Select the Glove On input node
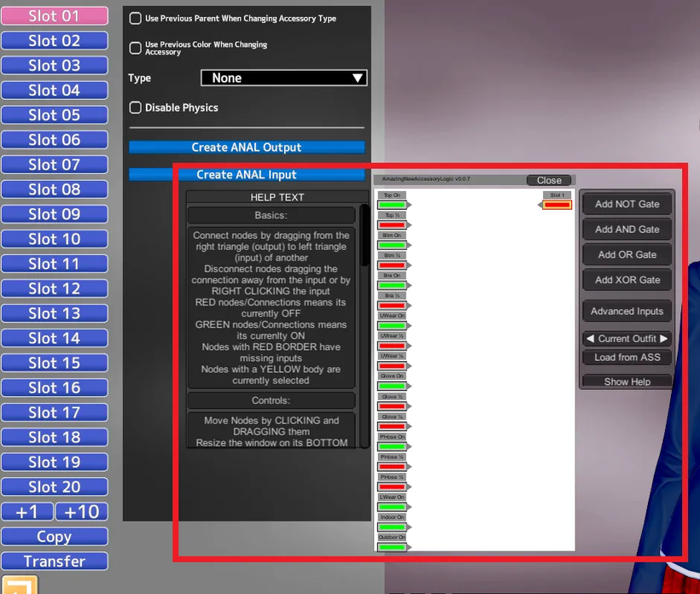700x594 pixels. 392,385
